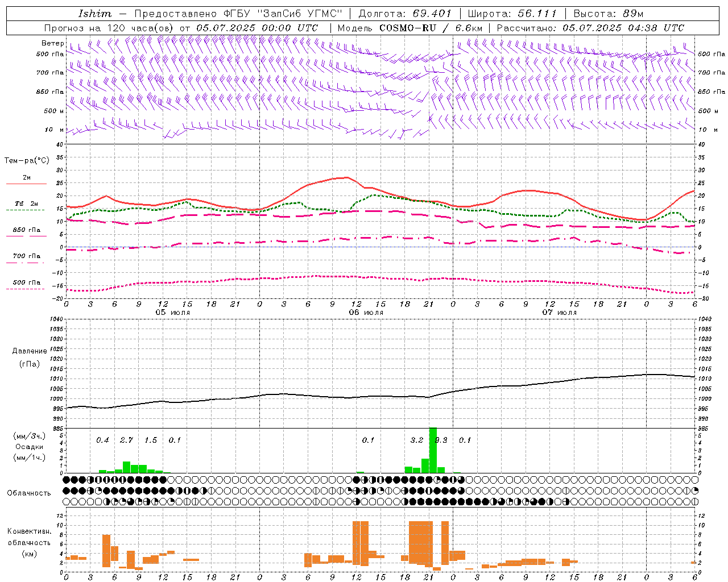
Task: Click the 0.4 precipitation total value
Action: [x=102, y=440]
